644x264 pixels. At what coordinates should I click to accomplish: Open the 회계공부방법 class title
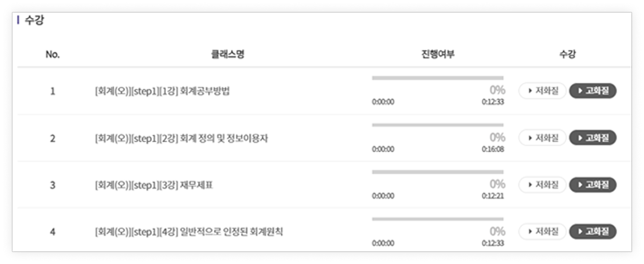[x=162, y=91]
